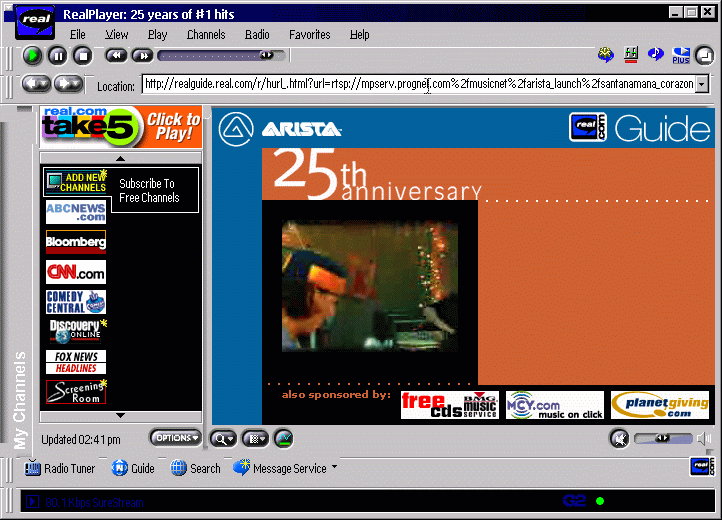The image size is (722, 520).
Task: Click Add New Channels icon
Action: [x=76, y=182]
